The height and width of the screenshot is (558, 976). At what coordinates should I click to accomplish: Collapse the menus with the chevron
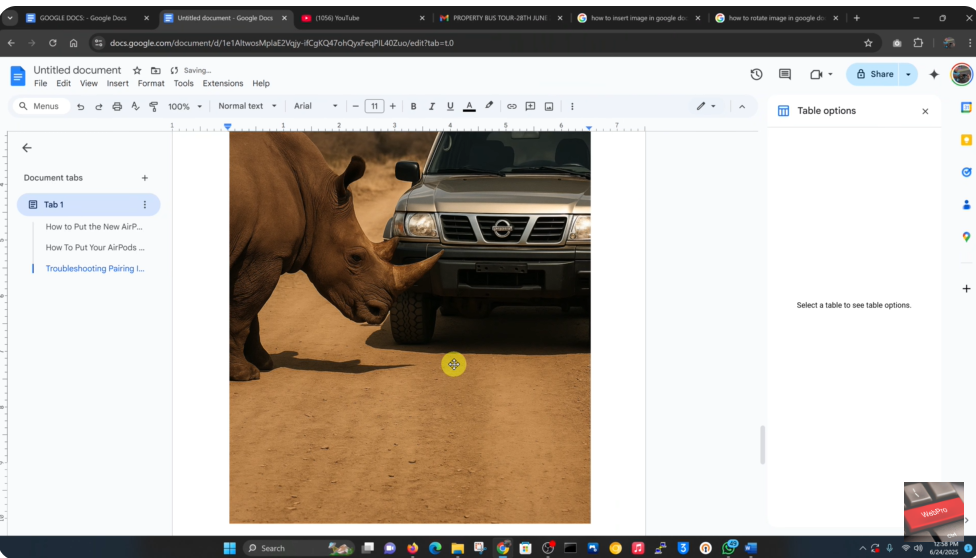pos(742,106)
